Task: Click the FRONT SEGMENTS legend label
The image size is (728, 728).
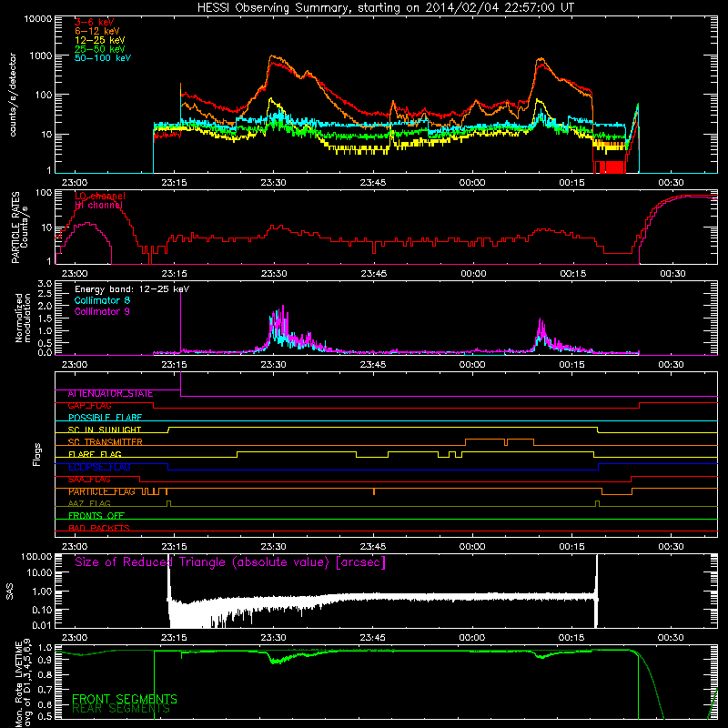Action: point(125,699)
